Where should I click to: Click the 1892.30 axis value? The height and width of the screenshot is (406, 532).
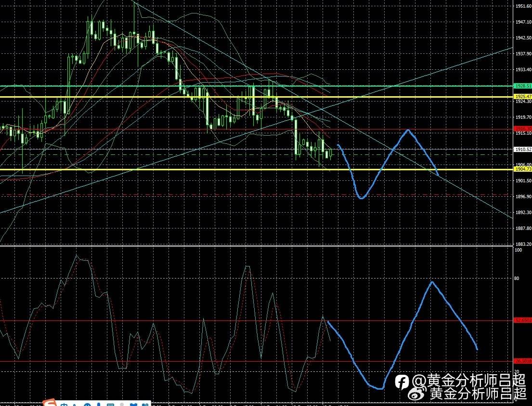(x=523, y=213)
